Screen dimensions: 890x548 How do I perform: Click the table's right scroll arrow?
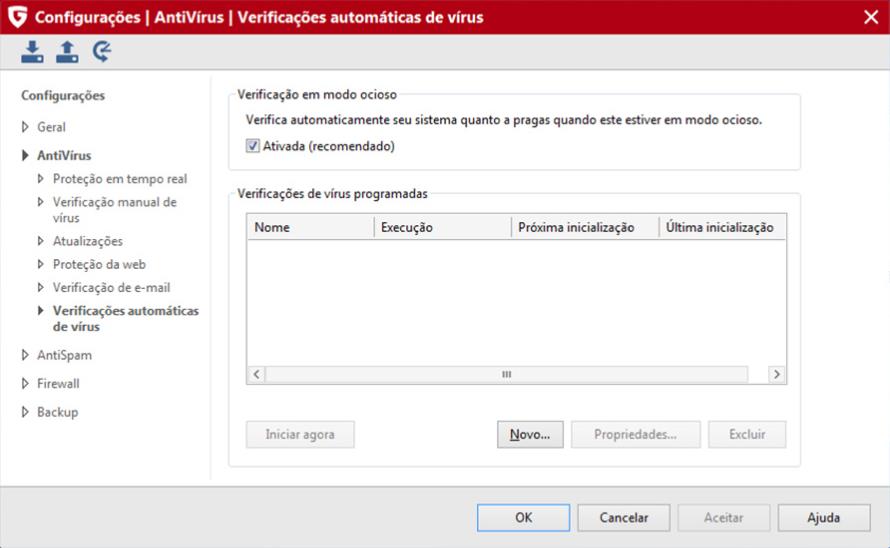[777, 374]
